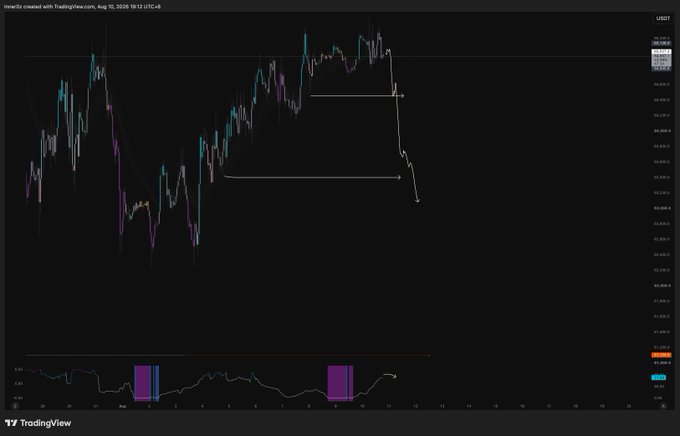The height and width of the screenshot is (436, 680).
Task: Click the header text 'created with TradingView.com'
Action: [57, 7]
